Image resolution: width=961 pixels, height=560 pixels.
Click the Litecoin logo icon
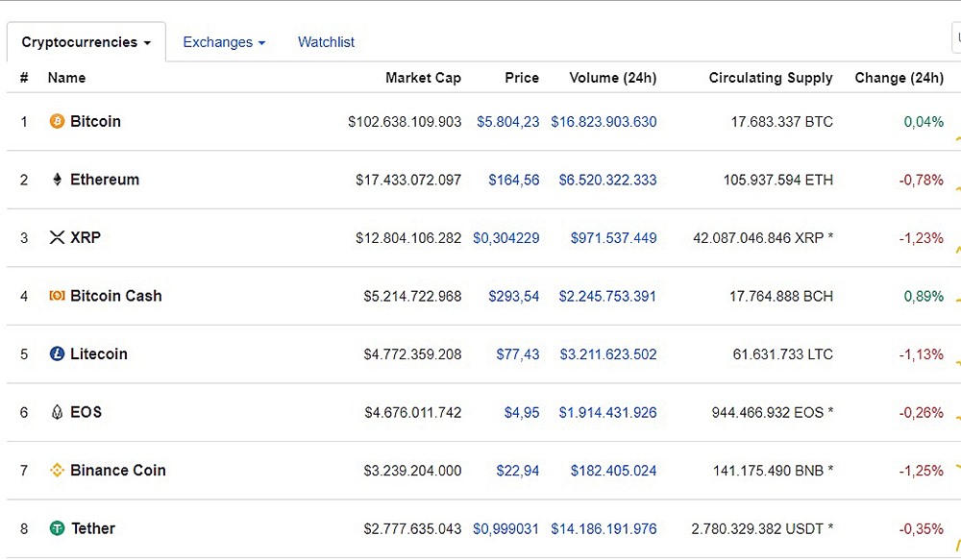click(57, 353)
